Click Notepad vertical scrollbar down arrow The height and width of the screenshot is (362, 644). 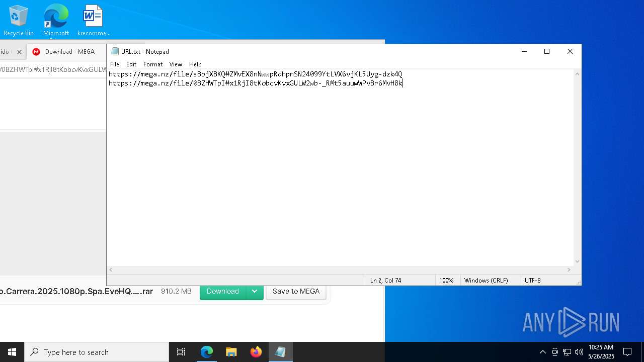pos(577,261)
